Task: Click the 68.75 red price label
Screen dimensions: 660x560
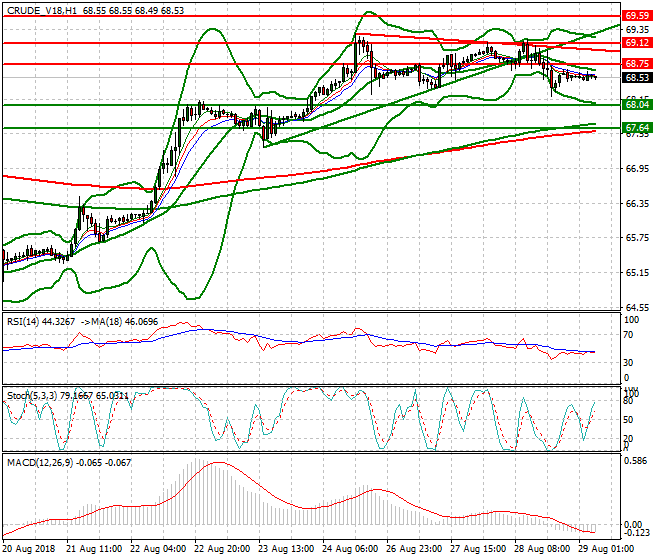Action: [x=637, y=64]
